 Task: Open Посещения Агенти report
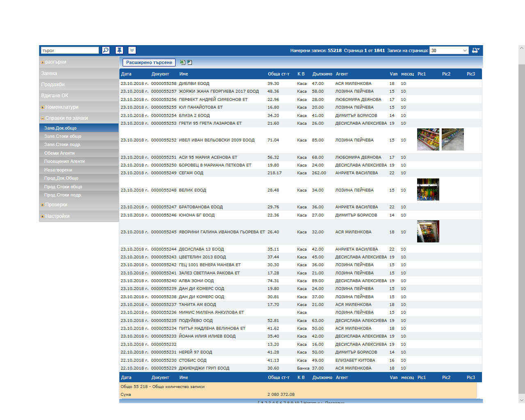64,161
